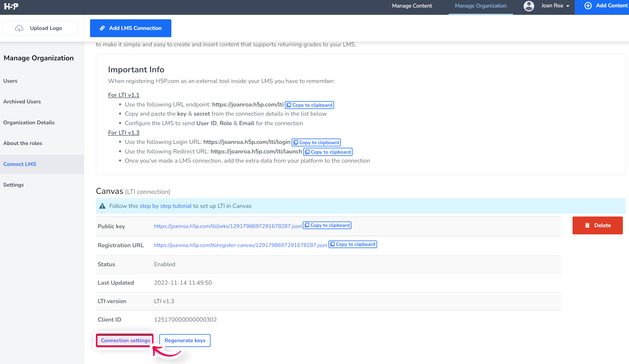Screen dimensions: 629x364
Task: Click the Status value Enabled
Action: (x=165, y=264)
